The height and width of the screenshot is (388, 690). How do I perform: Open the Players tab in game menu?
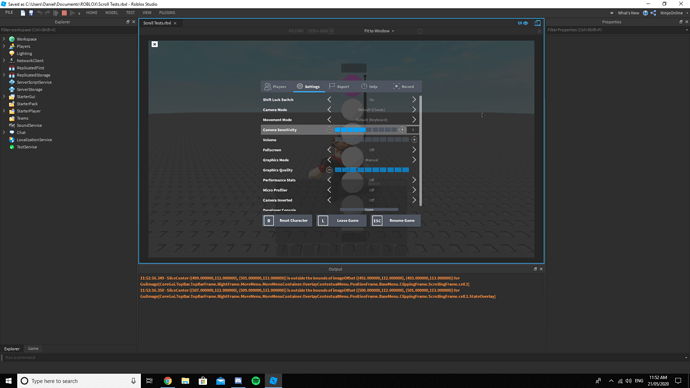275,87
